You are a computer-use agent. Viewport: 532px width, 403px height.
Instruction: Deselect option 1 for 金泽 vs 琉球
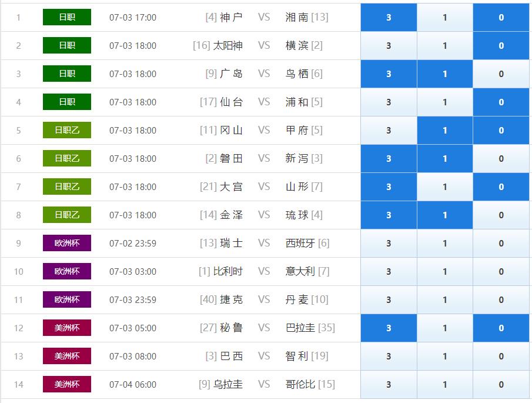[444, 215]
